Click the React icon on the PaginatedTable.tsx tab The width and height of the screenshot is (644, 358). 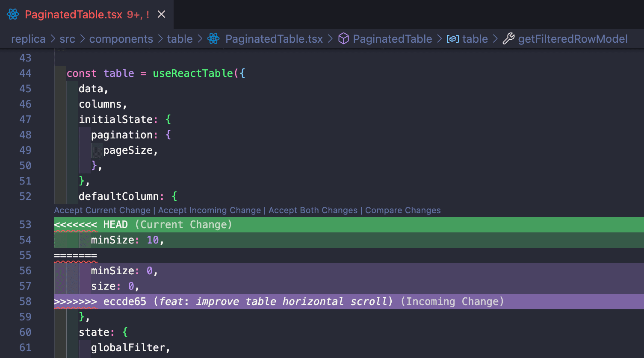12,14
